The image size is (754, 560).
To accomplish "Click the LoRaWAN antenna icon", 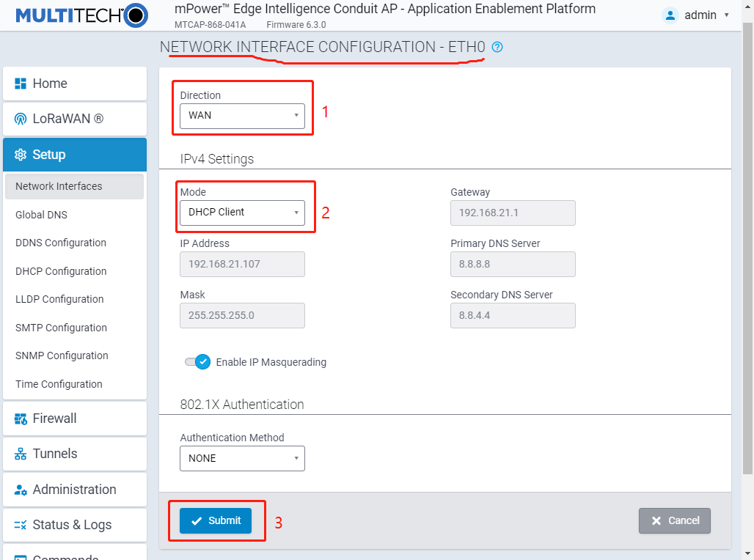I will tap(21, 119).
